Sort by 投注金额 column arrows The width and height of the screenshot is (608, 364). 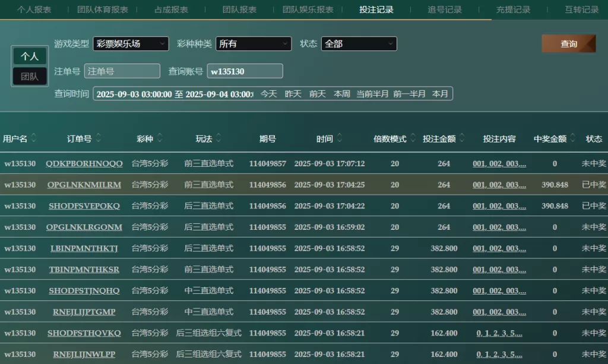[462, 138]
